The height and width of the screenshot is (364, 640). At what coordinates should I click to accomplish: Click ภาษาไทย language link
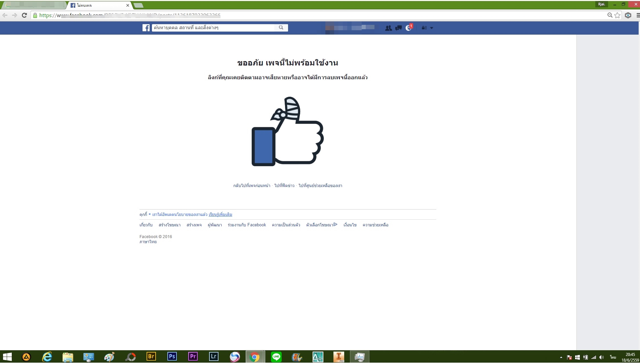click(x=148, y=242)
